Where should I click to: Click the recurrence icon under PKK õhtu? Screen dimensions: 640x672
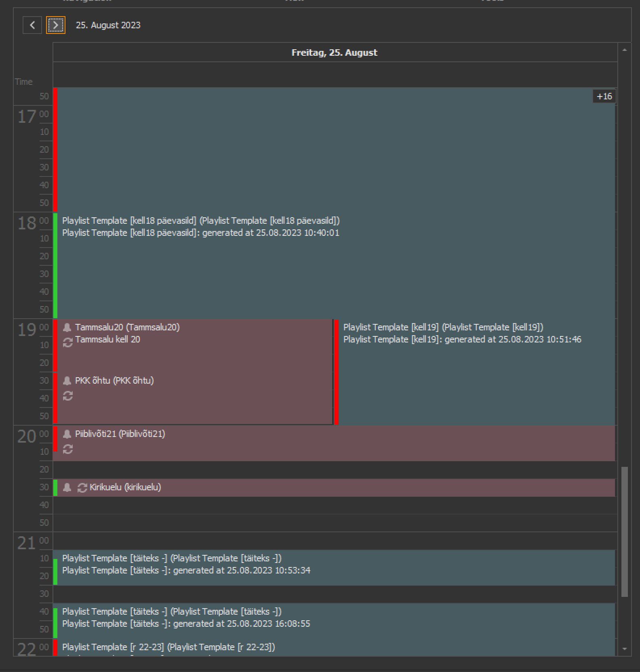[68, 396]
